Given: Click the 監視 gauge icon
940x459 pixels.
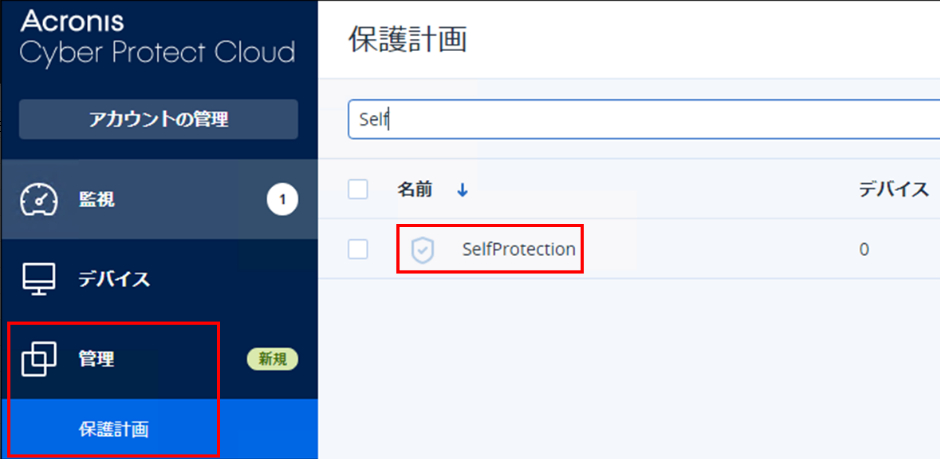Looking at the screenshot, I should [x=39, y=200].
